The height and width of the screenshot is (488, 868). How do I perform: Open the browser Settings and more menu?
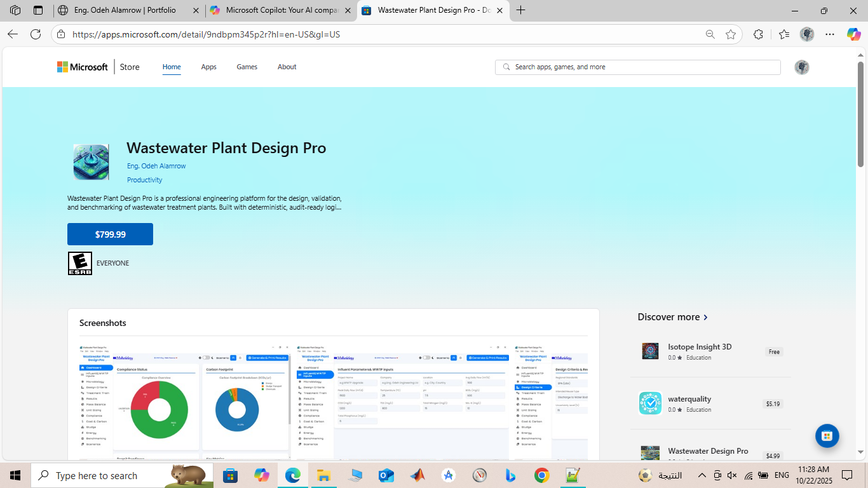click(830, 34)
